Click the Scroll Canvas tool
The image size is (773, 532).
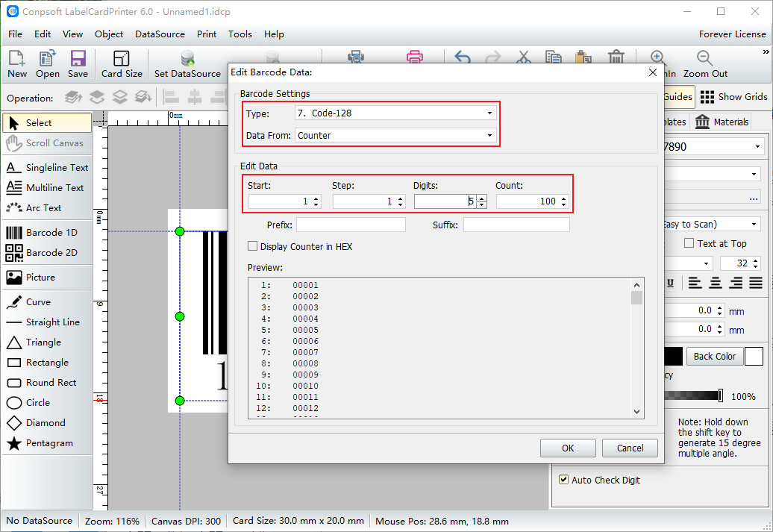pos(47,143)
